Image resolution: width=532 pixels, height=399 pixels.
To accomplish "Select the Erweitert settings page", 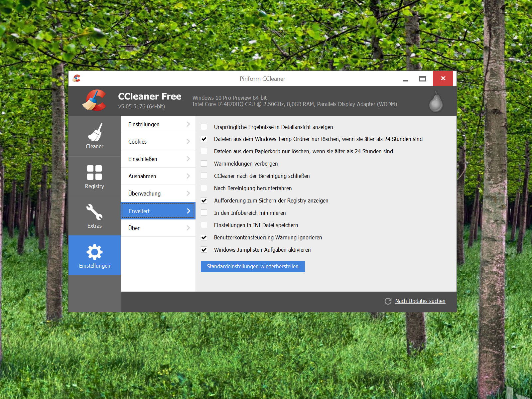I will tap(158, 211).
